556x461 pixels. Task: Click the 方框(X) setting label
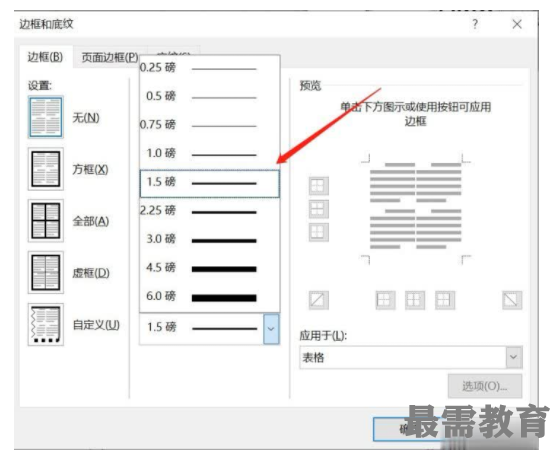(x=90, y=170)
